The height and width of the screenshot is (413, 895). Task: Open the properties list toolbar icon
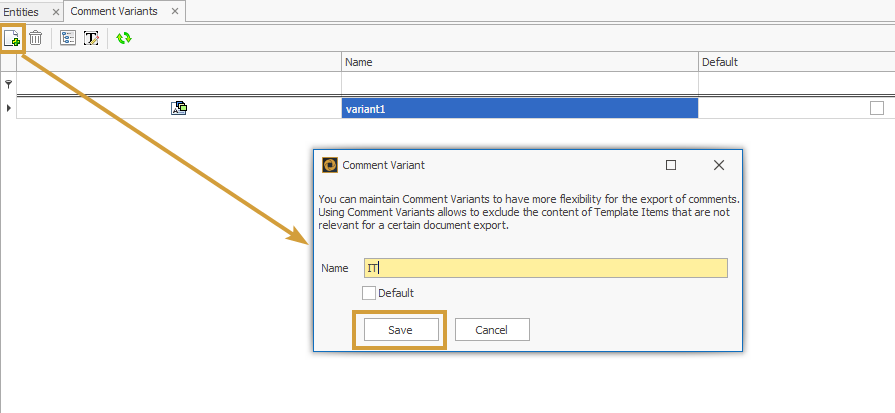tap(68, 38)
